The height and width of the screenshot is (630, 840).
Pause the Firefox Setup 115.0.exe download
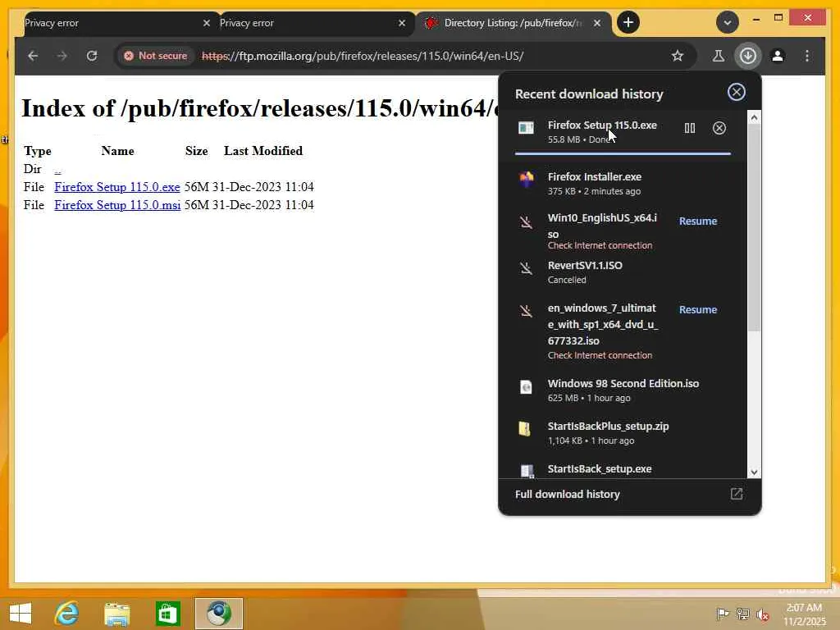click(690, 128)
